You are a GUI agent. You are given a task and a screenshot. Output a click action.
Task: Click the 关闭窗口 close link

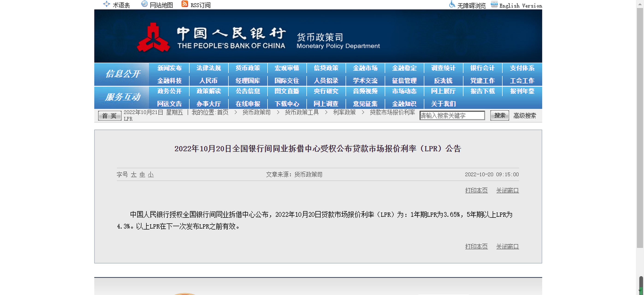point(507,190)
